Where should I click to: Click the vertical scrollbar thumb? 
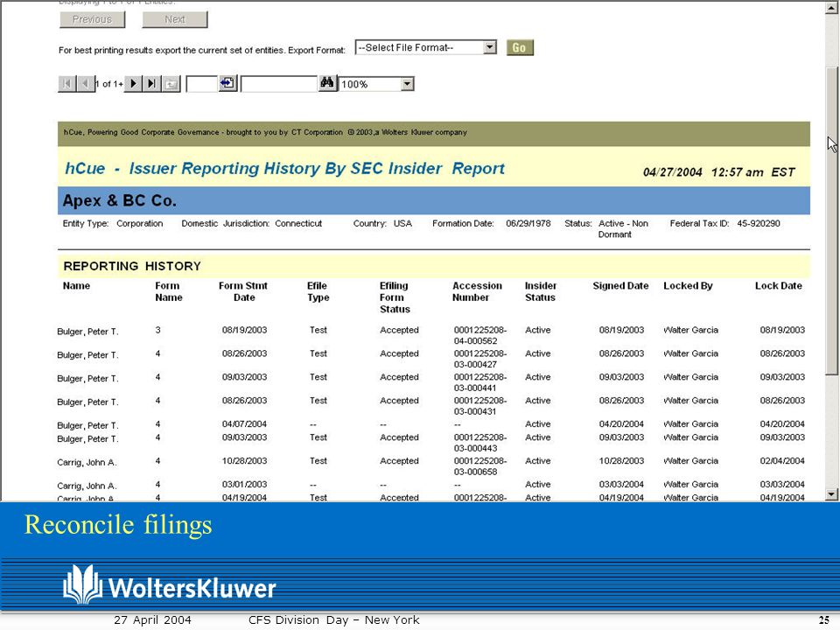(832, 221)
